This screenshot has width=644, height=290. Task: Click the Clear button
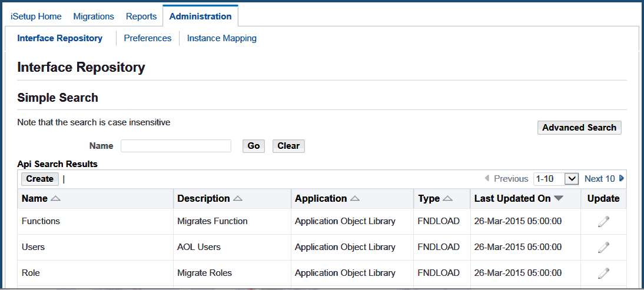pos(288,146)
